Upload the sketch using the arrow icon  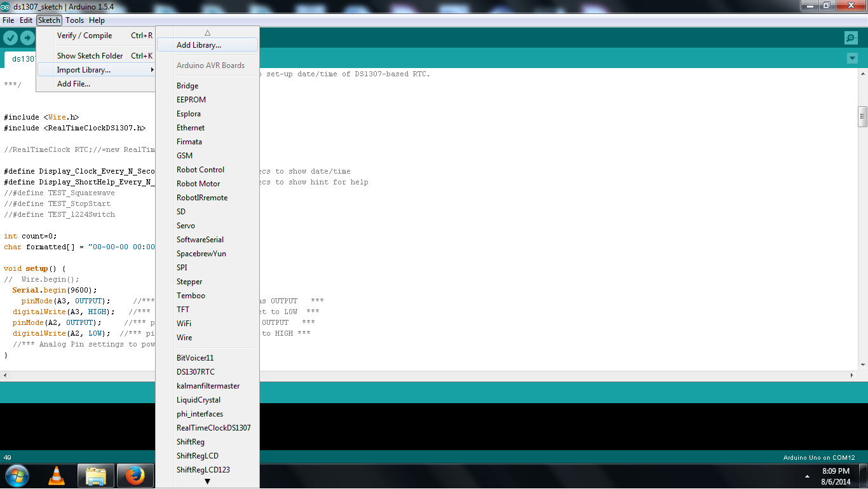coord(27,38)
